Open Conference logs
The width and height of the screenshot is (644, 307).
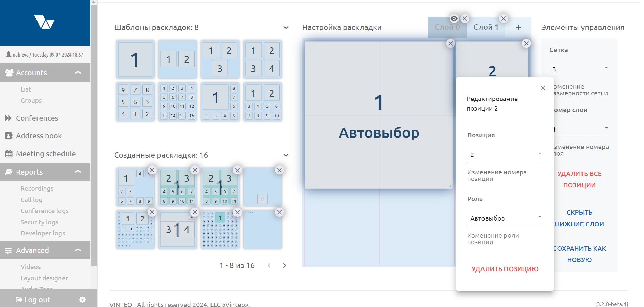[45, 211]
